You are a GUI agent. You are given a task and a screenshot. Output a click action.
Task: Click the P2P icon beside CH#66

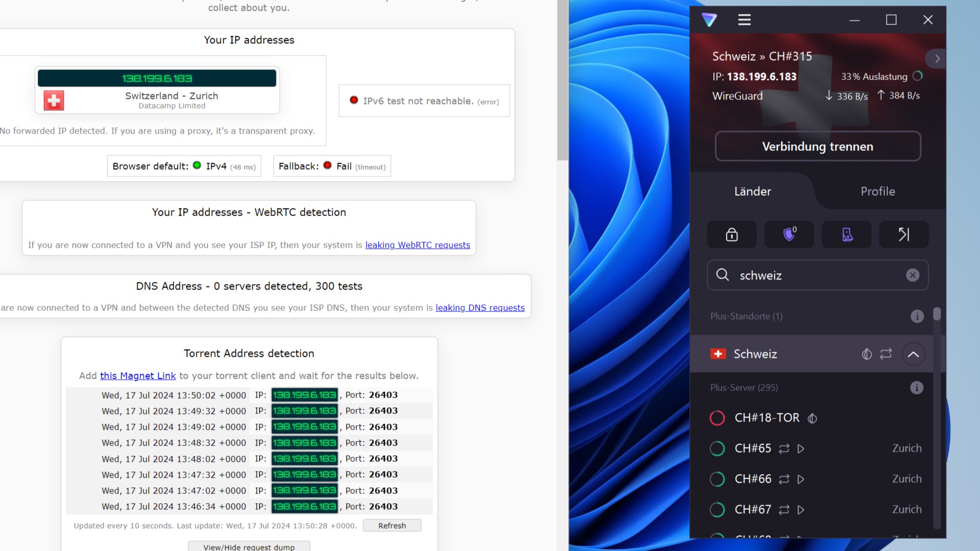(x=784, y=479)
